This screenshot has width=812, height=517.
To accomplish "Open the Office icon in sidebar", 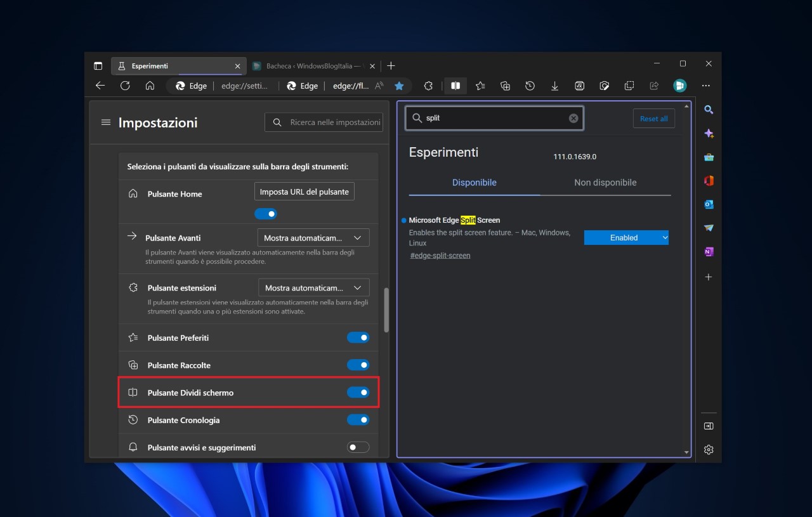I will 709,181.
